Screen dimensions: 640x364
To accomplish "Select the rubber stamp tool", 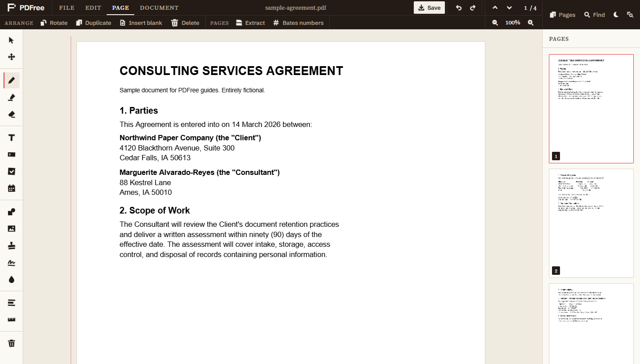I will (x=12, y=245).
